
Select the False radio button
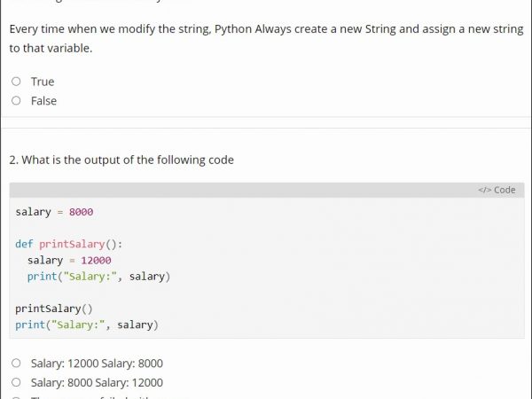(16, 101)
